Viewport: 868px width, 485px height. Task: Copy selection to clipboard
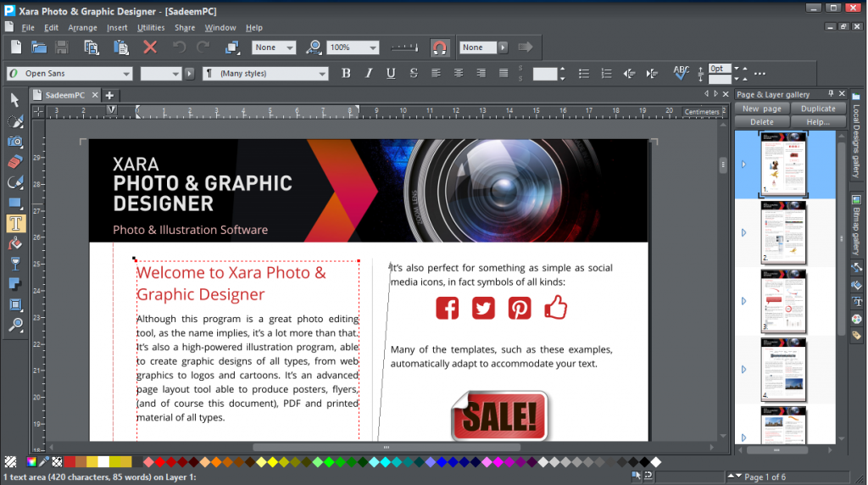92,47
